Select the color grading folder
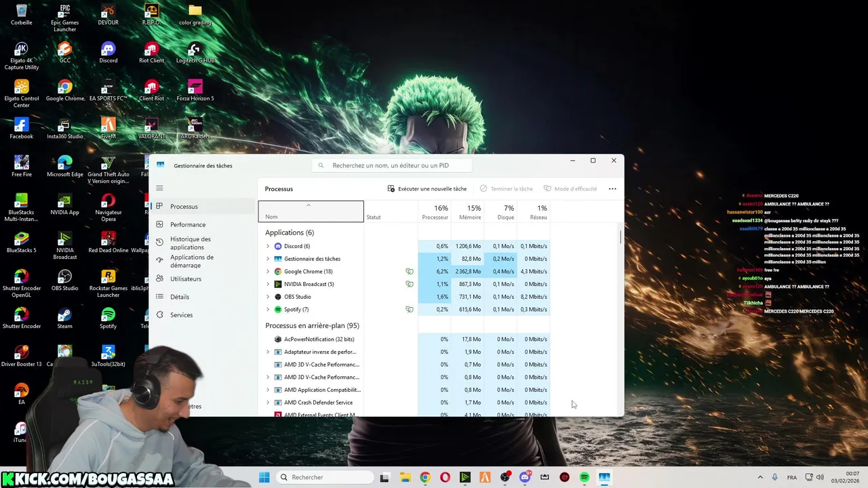 click(195, 15)
